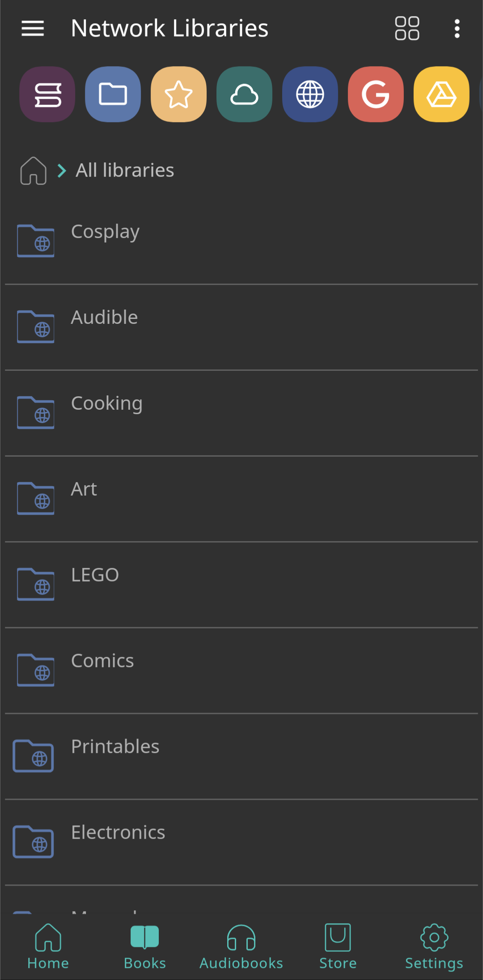Viewport: 483px width, 980px height.
Task: Open the yellow Google Drive shortcut
Action: click(x=441, y=94)
